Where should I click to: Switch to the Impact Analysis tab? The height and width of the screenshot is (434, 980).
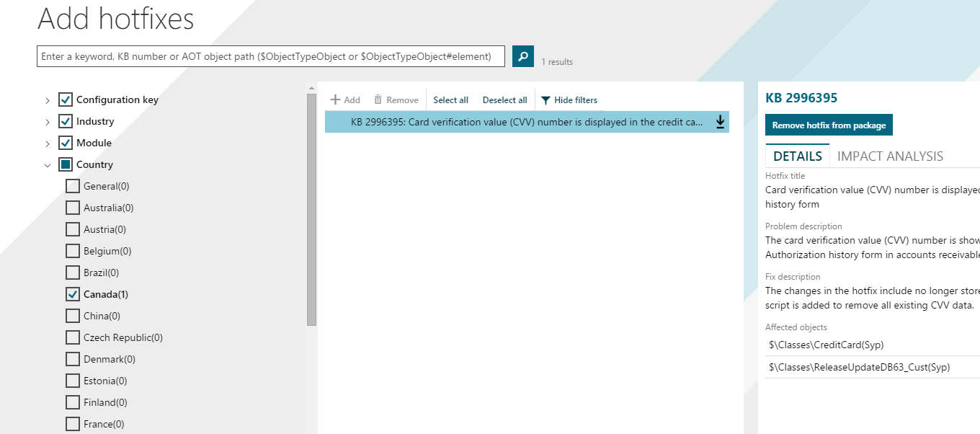coord(890,156)
